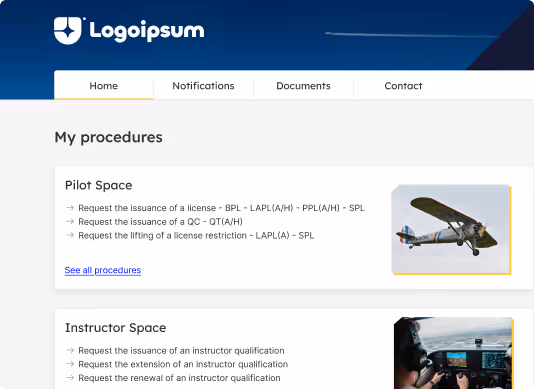534x389 pixels.
Task: Choose Request the issuance of a QC item
Action: (160, 222)
